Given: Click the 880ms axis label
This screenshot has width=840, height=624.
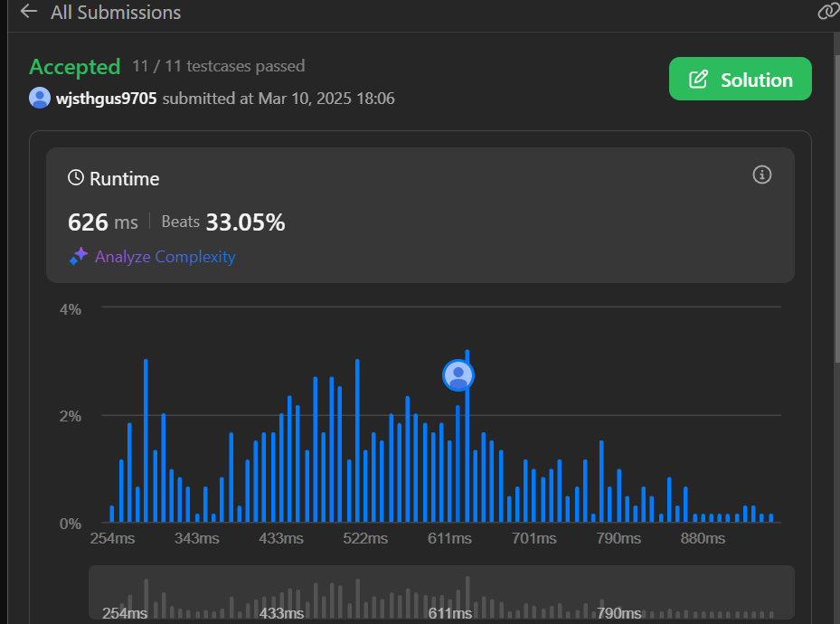Looking at the screenshot, I should pyautogui.click(x=703, y=538).
